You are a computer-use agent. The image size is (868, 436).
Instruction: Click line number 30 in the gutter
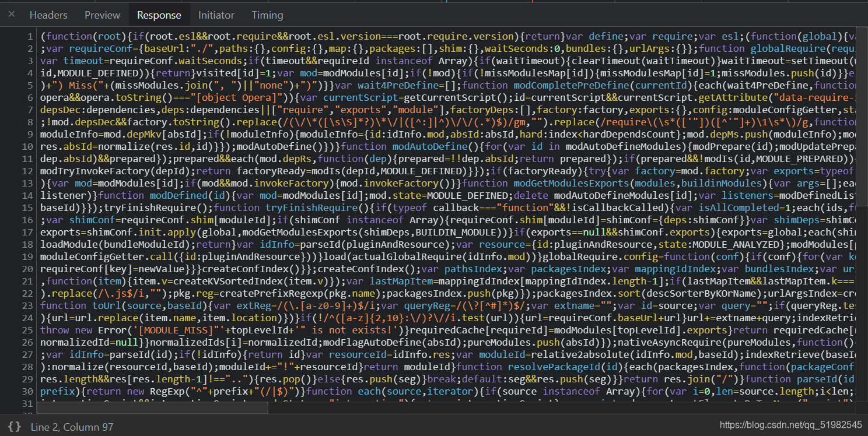pyautogui.click(x=27, y=391)
